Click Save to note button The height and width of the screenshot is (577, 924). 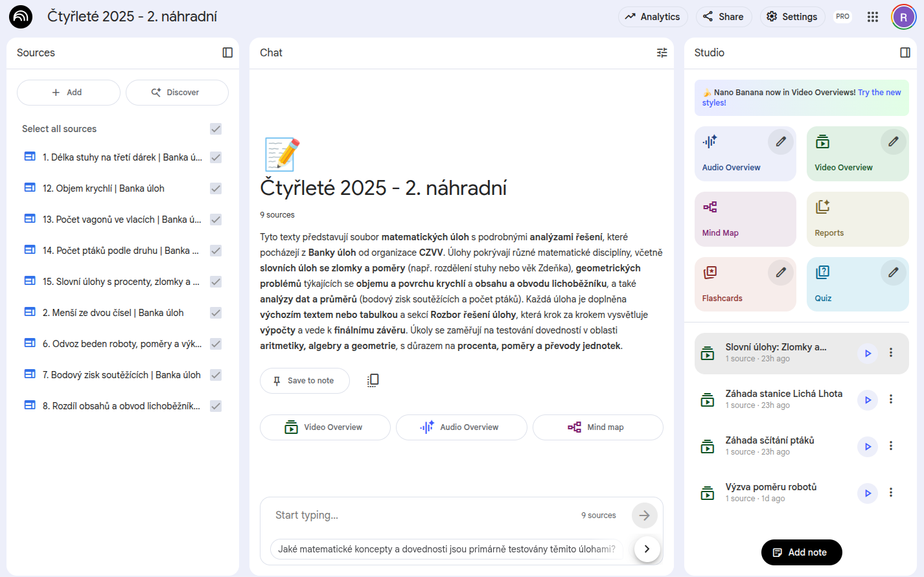pyautogui.click(x=305, y=381)
